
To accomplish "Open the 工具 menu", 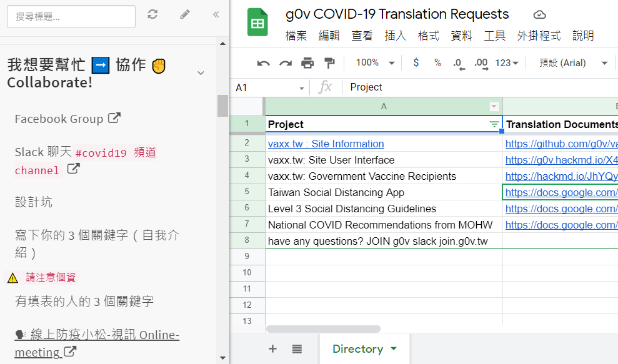I will coord(494,36).
